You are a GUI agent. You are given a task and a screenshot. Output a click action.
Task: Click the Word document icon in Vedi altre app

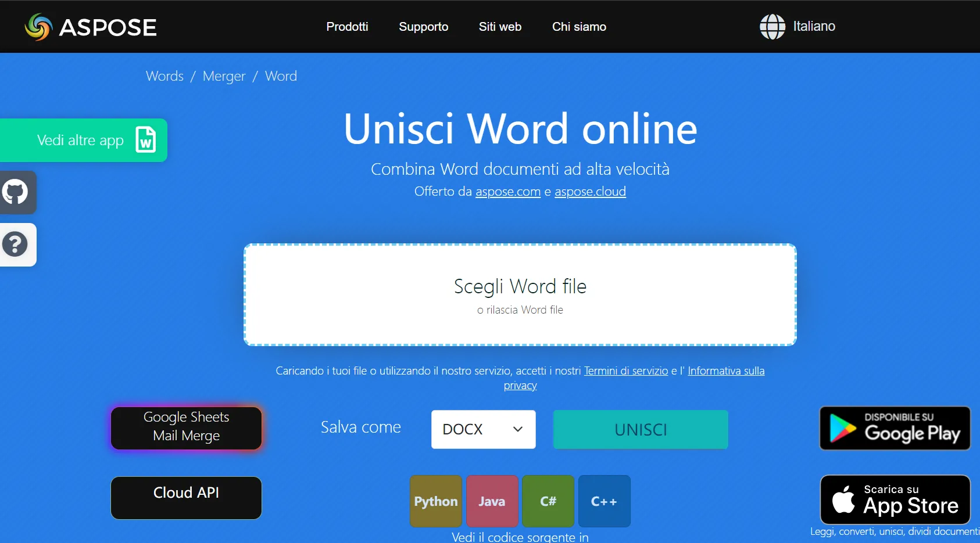tap(146, 140)
